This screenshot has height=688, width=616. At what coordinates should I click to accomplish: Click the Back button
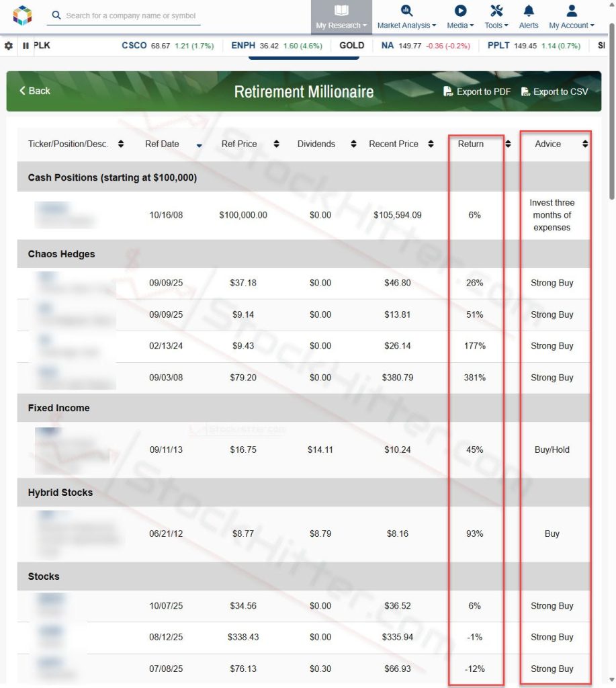coord(34,91)
